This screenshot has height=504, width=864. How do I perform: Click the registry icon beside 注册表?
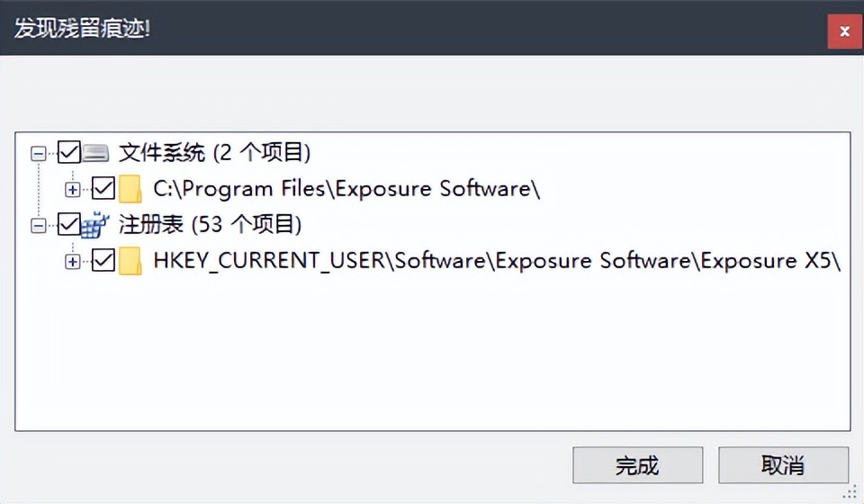(x=95, y=224)
